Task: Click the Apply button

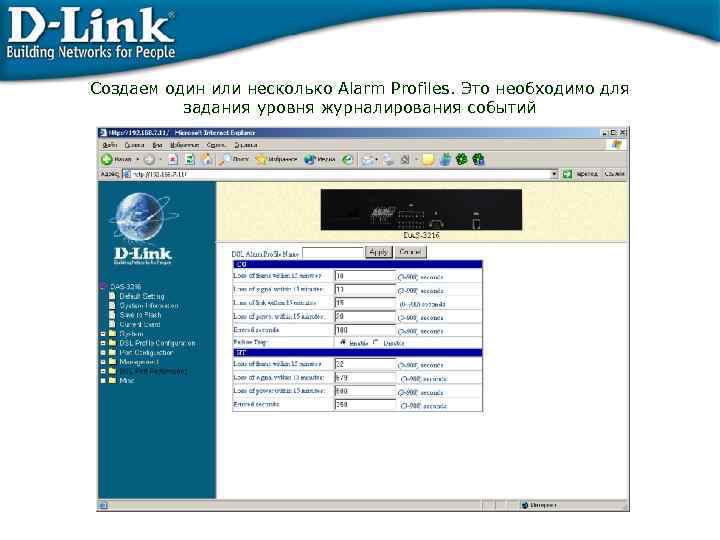Action: (379, 252)
